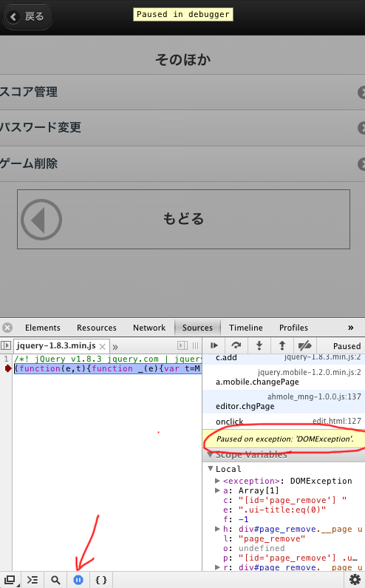Image resolution: width=365 pixels, height=588 pixels.
Task: Expand the <exception> DOMException variable
Action: 217,481
